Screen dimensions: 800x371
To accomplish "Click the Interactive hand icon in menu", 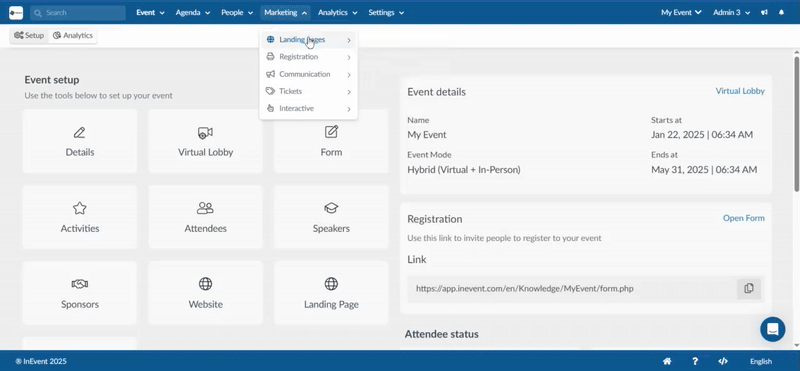I will pos(270,109).
